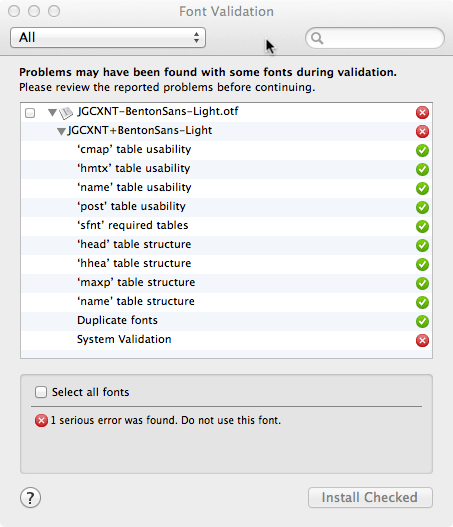The width and height of the screenshot is (453, 527).
Task: Click the green checkmark next to Duplicate fonts
Action: 422,321
